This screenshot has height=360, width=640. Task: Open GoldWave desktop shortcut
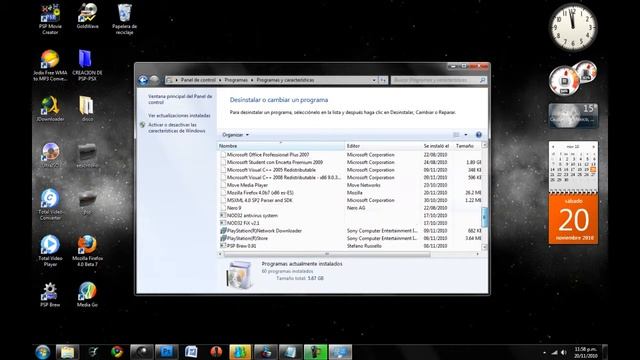[x=87, y=16]
